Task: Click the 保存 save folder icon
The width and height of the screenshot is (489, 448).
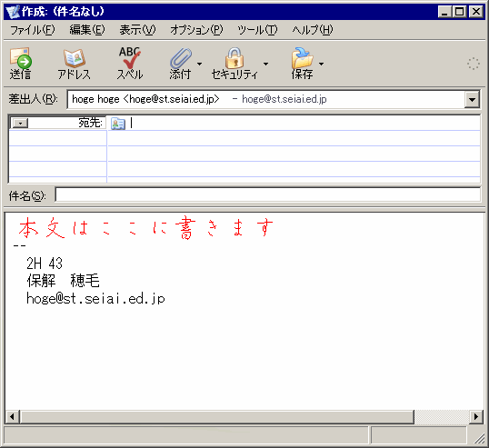Action: click(x=302, y=58)
